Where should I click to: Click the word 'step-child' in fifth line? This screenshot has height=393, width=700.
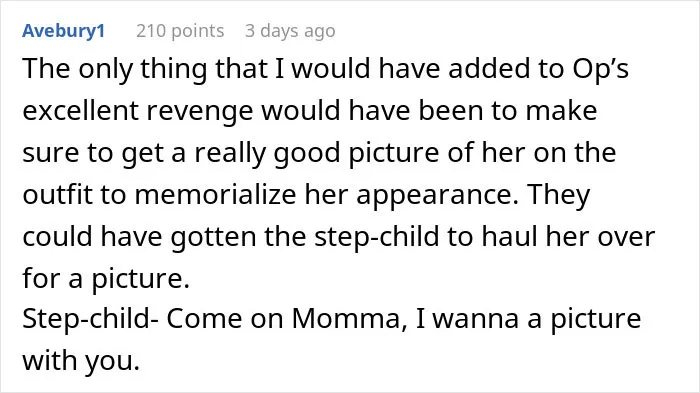(x=377, y=237)
